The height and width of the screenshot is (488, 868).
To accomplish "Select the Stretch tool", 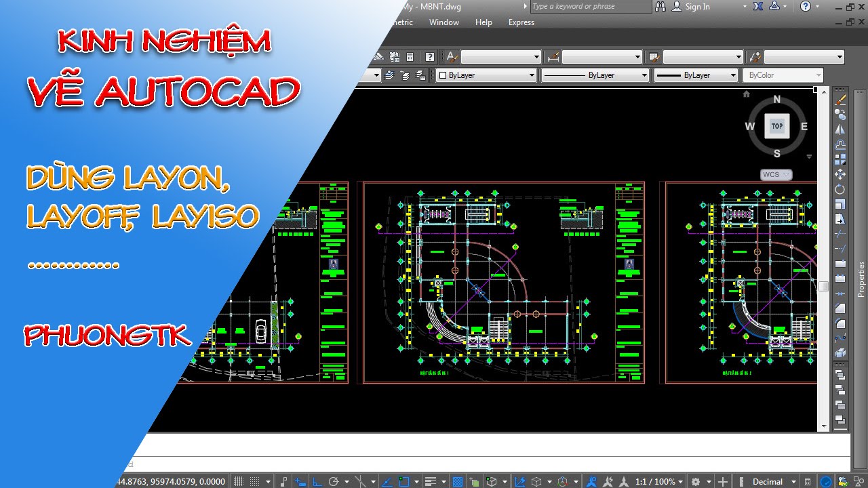I will 840,219.
